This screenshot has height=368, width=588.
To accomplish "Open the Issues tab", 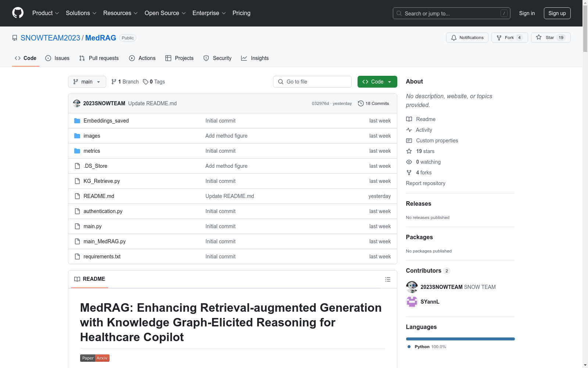I will click(x=57, y=58).
